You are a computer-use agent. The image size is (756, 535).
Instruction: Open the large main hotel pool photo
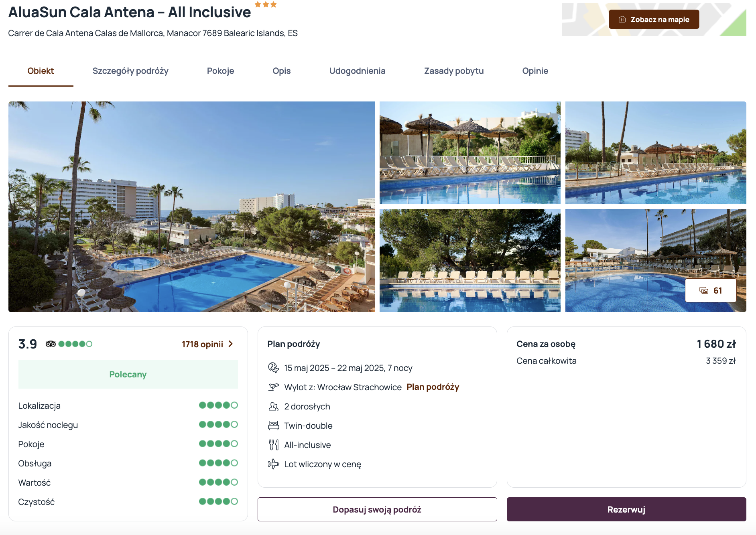191,207
